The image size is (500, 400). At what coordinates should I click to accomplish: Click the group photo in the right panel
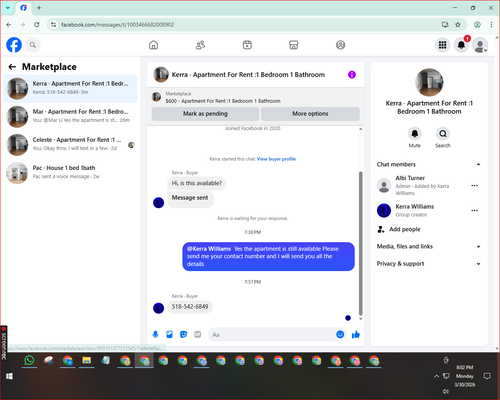pyautogui.click(x=429, y=82)
